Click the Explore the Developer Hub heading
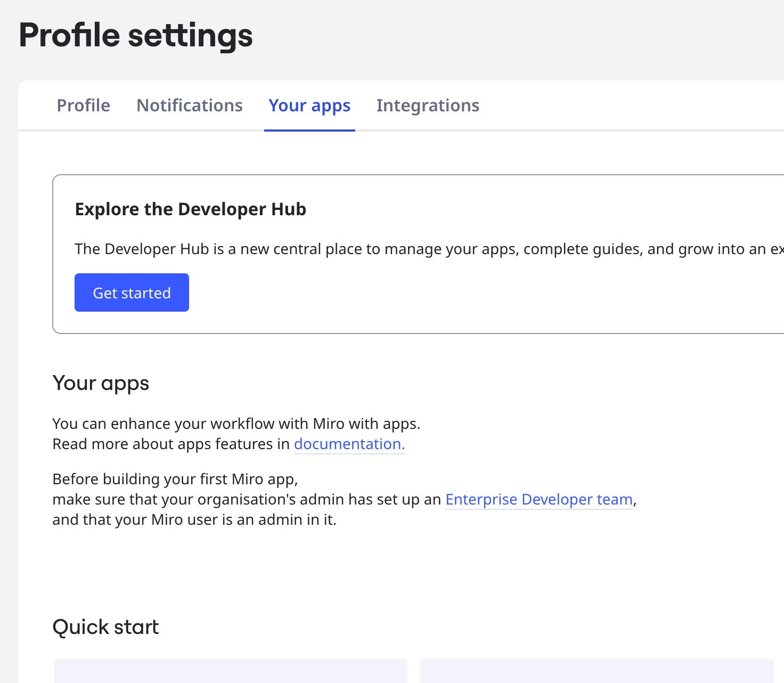This screenshot has height=683, width=784. (191, 209)
